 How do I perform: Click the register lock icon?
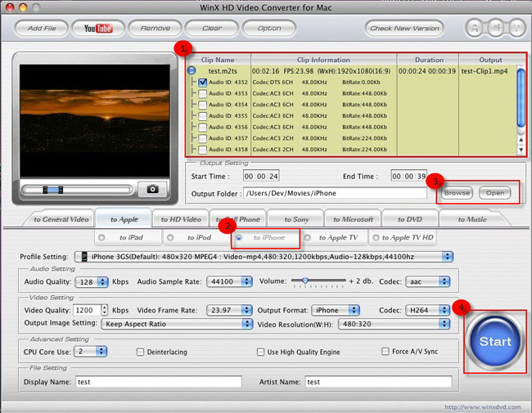click(475, 28)
